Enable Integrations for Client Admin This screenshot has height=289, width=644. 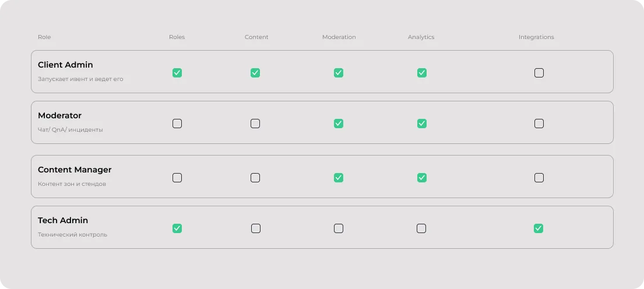(539, 73)
